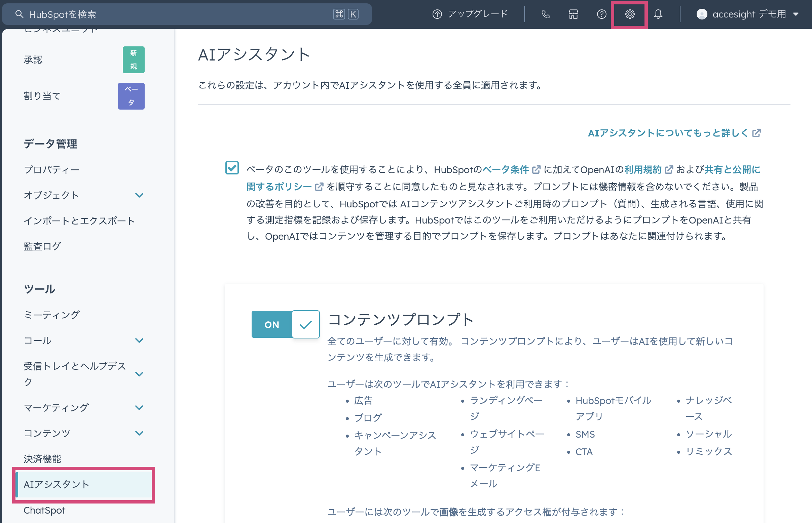
Task: Open the calling phone icon
Action: pyautogui.click(x=546, y=14)
